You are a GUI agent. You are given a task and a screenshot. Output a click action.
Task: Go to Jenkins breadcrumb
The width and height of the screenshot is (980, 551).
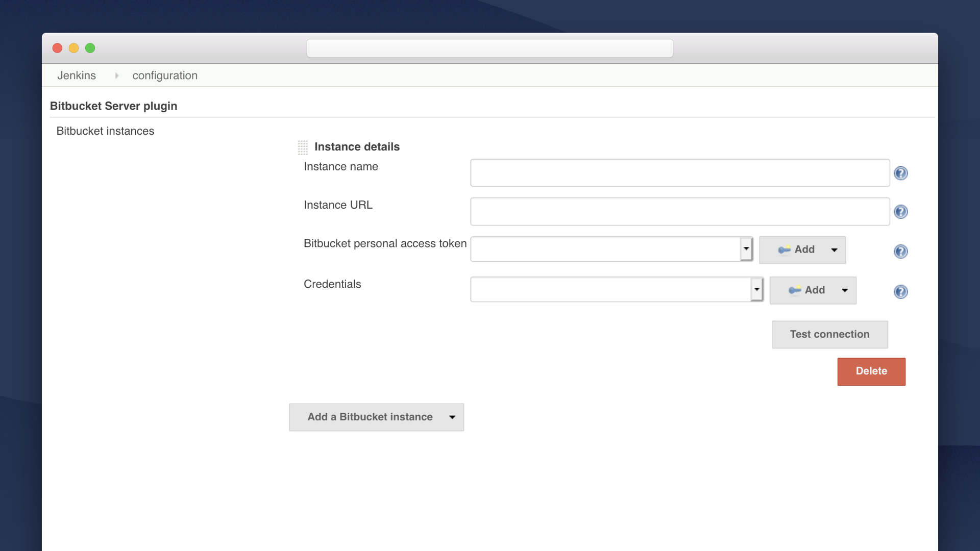point(76,76)
